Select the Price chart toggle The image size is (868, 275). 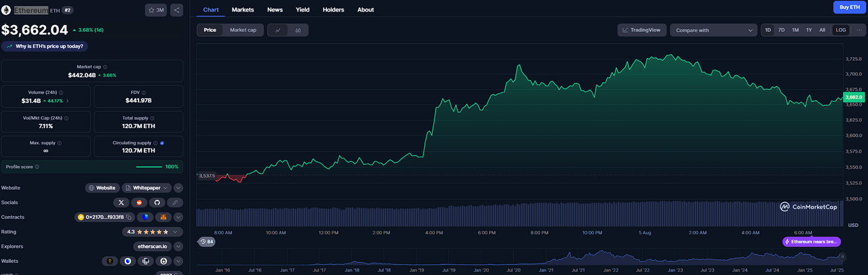tap(210, 30)
